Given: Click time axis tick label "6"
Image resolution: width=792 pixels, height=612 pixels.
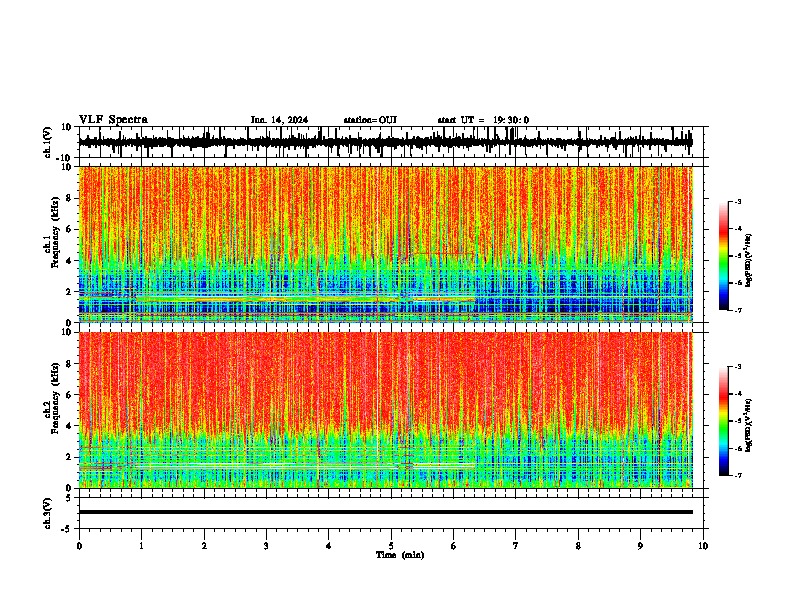Looking at the screenshot, I should click(454, 546).
